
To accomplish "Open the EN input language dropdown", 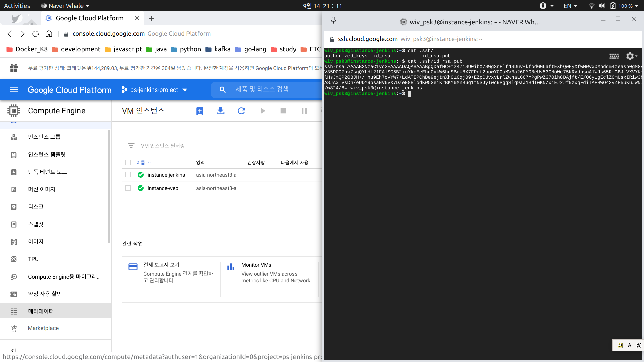I will tap(570, 6).
